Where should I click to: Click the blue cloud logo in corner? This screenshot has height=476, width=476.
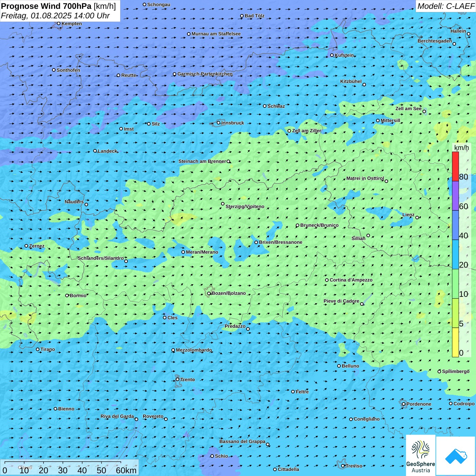(456, 456)
